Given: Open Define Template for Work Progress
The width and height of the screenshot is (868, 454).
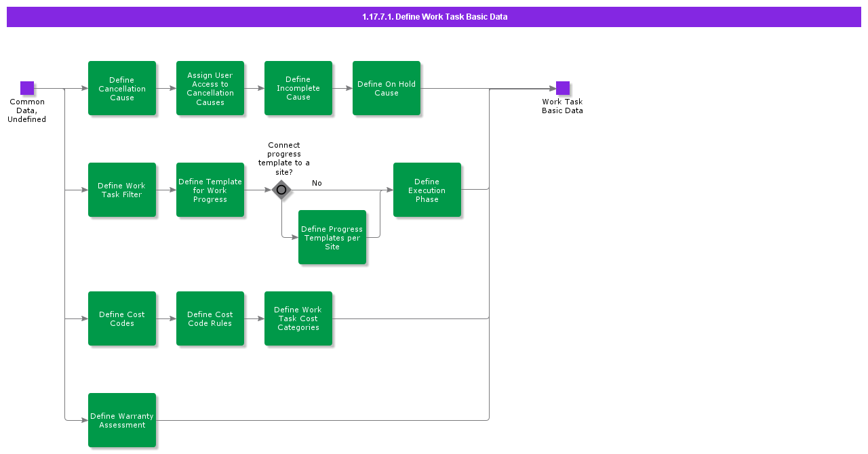Looking at the screenshot, I should coord(210,190).
